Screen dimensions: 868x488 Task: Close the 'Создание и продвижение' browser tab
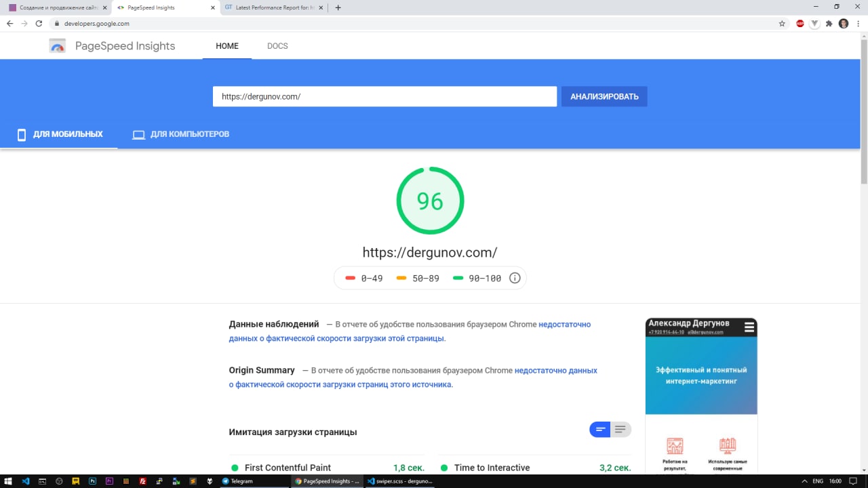pos(104,7)
